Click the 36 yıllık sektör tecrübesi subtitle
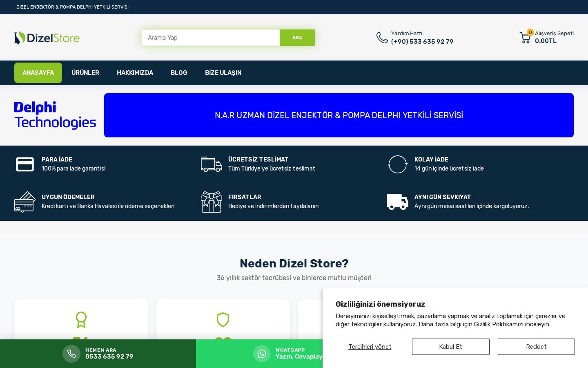Screen dimensions: 588x368 point(294,278)
